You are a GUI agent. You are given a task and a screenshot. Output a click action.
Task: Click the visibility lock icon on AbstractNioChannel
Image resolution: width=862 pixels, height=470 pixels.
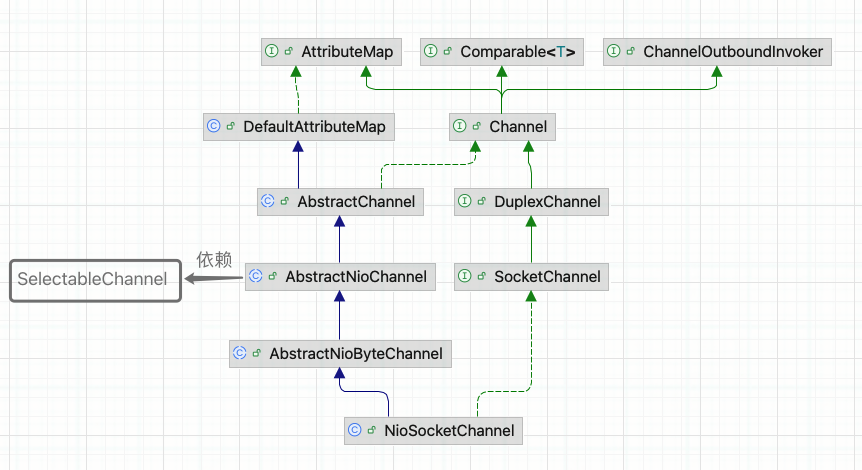coord(273,277)
